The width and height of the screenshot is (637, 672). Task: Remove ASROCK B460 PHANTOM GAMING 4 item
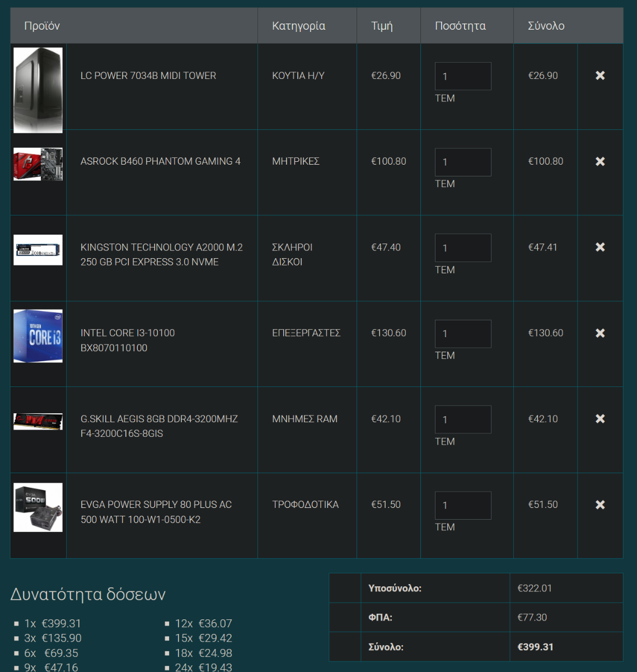click(600, 161)
